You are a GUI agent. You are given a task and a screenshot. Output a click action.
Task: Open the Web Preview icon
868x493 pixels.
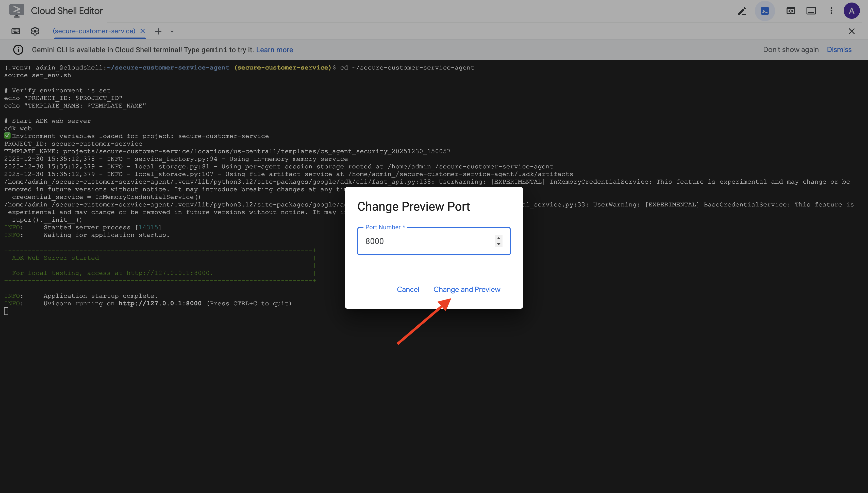tap(790, 11)
